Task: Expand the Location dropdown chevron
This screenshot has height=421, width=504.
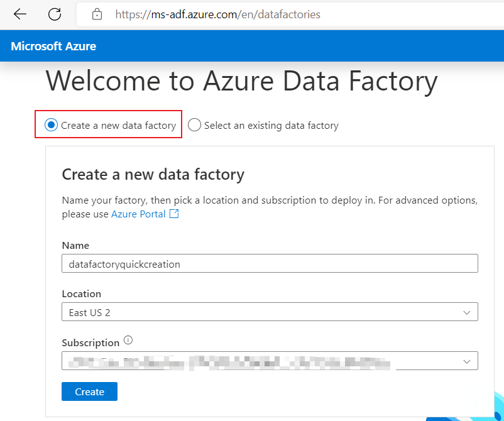Action: 466,312
